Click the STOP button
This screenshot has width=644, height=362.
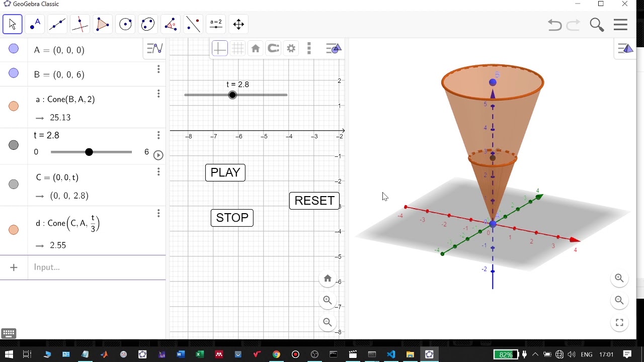pyautogui.click(x=232, y=218)
